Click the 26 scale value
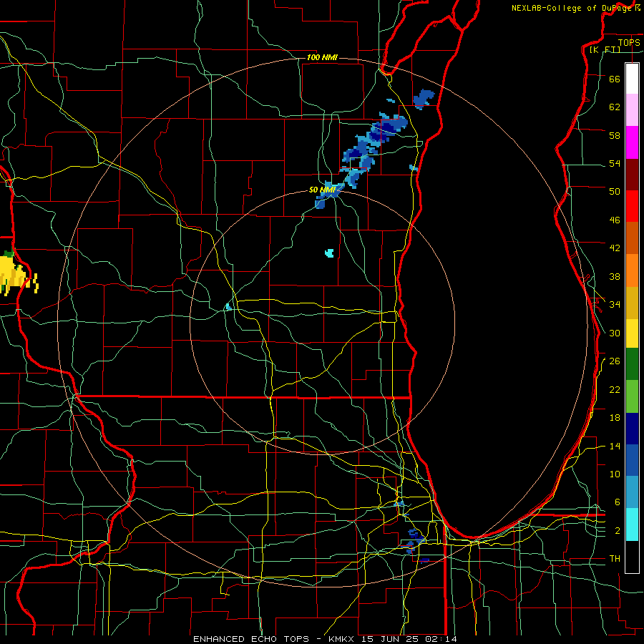 615,361
